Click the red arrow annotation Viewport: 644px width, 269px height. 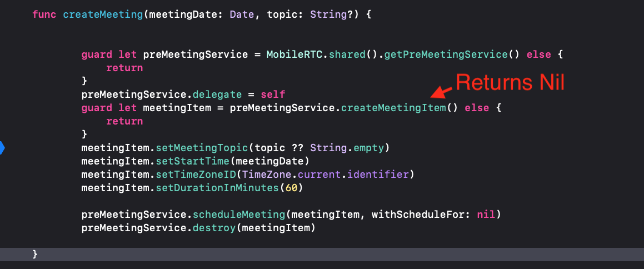(442, 92)
